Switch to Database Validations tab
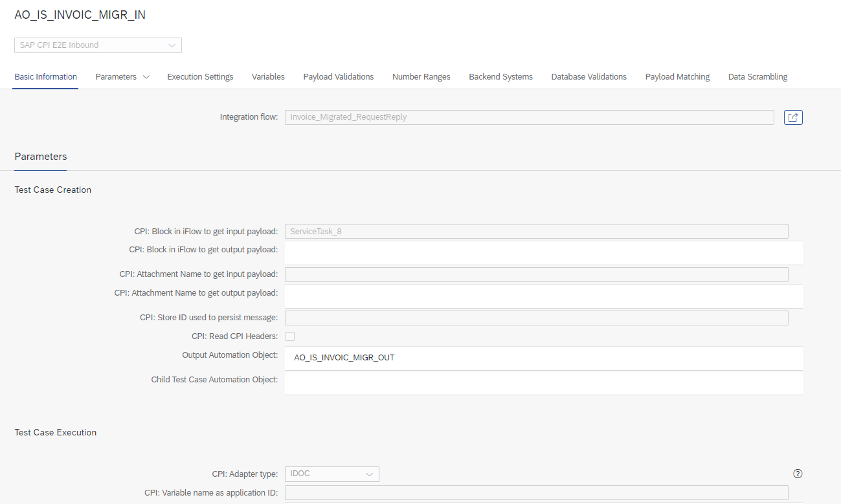 click(589, 77)
